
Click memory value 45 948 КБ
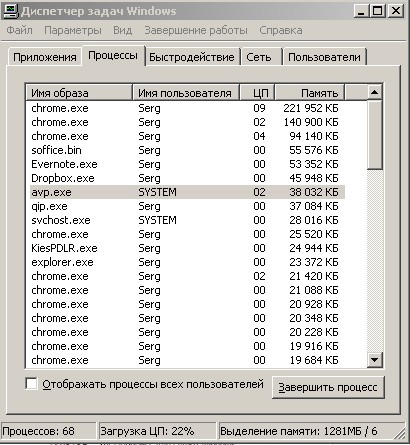[x=314, y=178]
